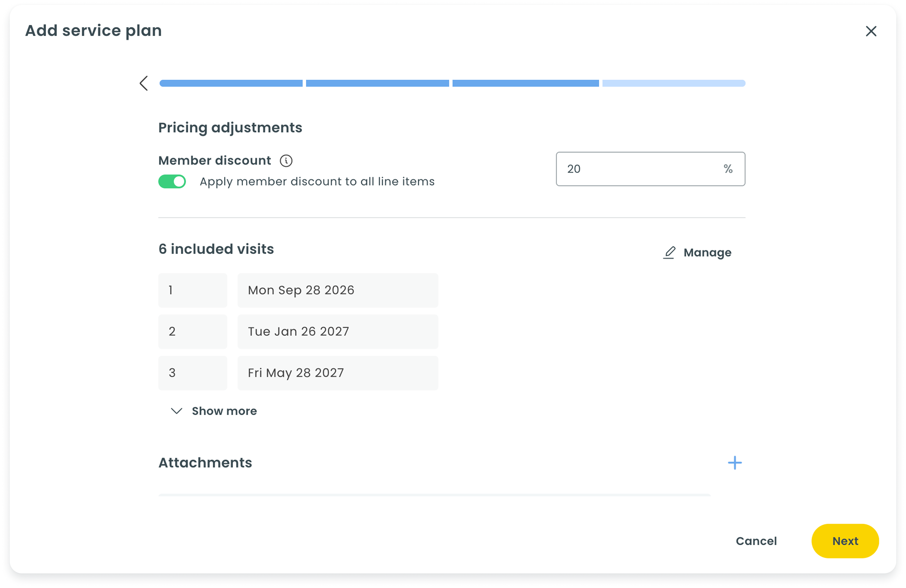Screen dimensions: 906x588
Task: Expand the Show more visits list
Action: [214, 411]
